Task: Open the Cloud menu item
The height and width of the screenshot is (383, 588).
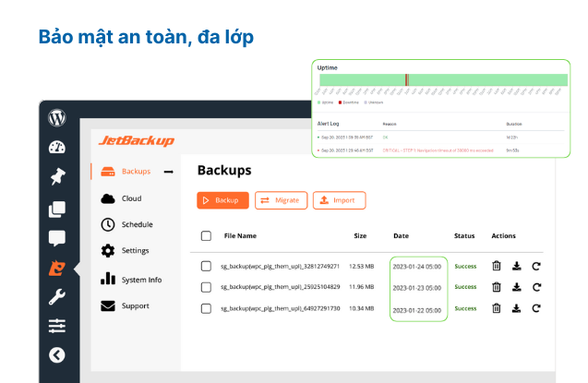Action: [122, 198]
